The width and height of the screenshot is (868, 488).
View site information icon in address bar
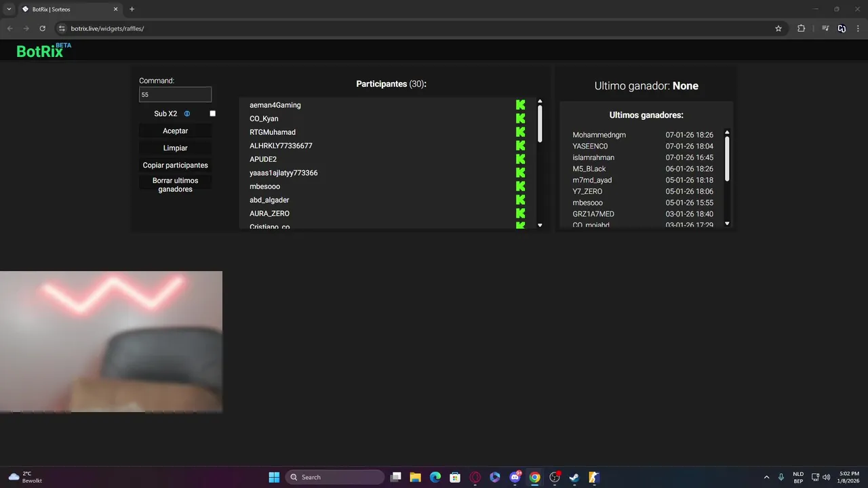62,28
